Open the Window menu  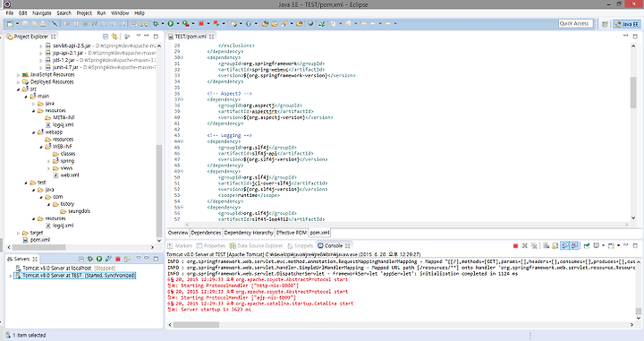click(120, 13)
